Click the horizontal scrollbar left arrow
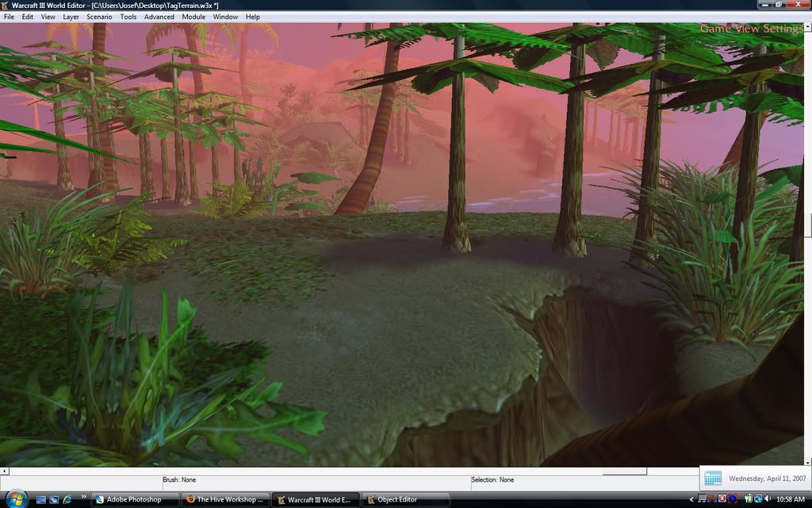The image size is (812, 508). pos(4,471)
